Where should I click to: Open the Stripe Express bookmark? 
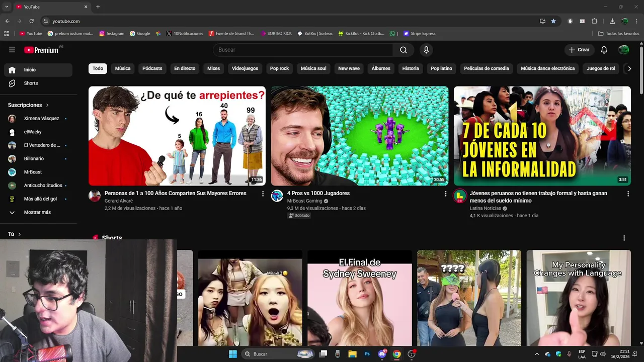click(x=419, y=34)
